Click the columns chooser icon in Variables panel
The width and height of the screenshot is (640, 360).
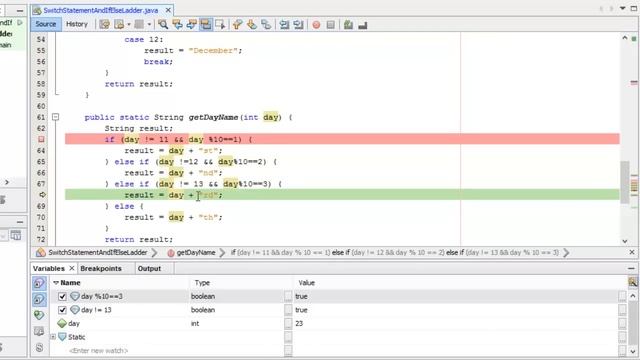coord(633,282)
